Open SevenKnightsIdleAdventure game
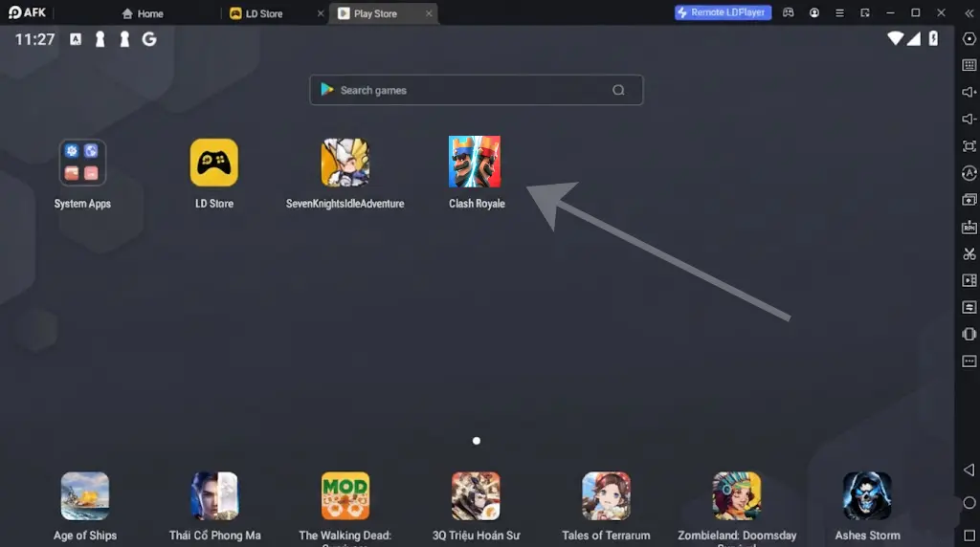Screen dimensions: 980x547 (x=345, y=163)
